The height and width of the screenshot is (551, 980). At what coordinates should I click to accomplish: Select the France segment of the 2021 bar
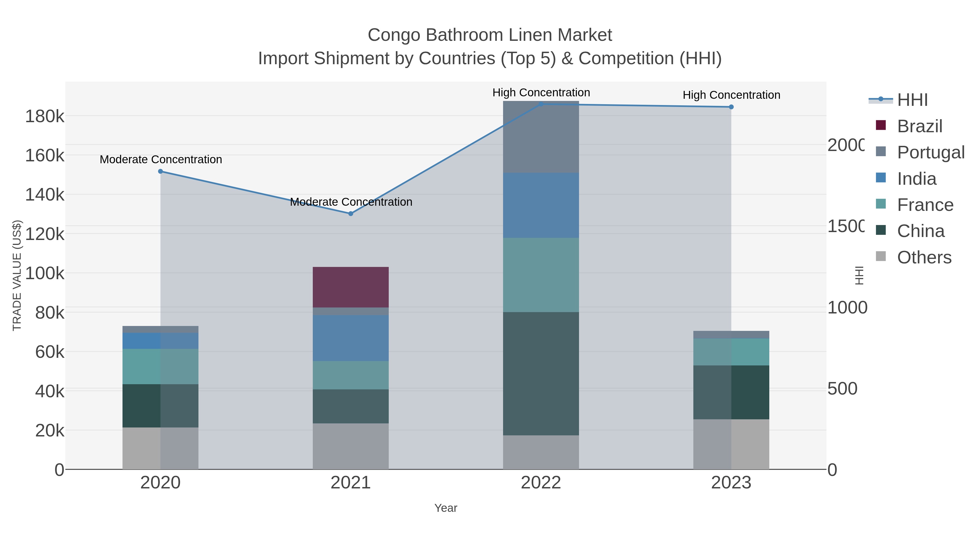(x=351, y=375)
